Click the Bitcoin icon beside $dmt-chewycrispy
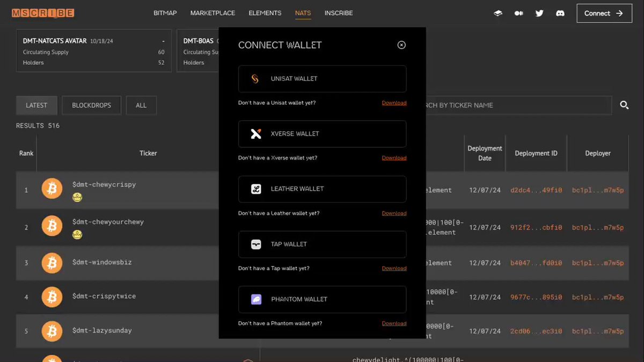Image resolution: width=644 pixels, height=362 pixels. pos(52,188)
